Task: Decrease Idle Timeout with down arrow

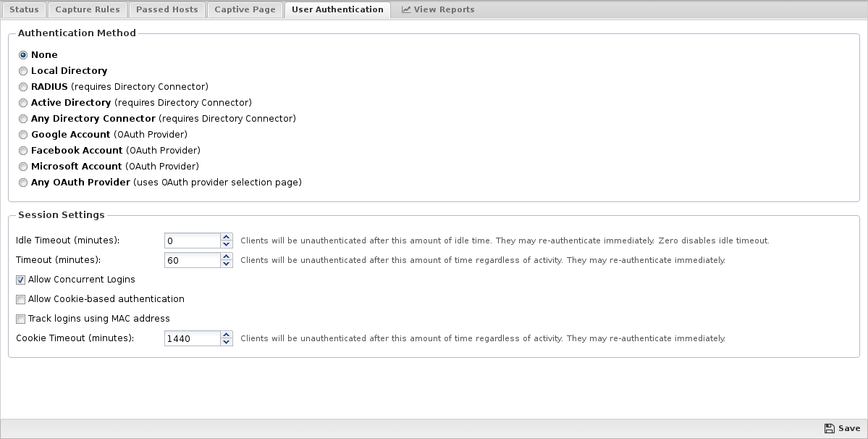Action: 226,244
